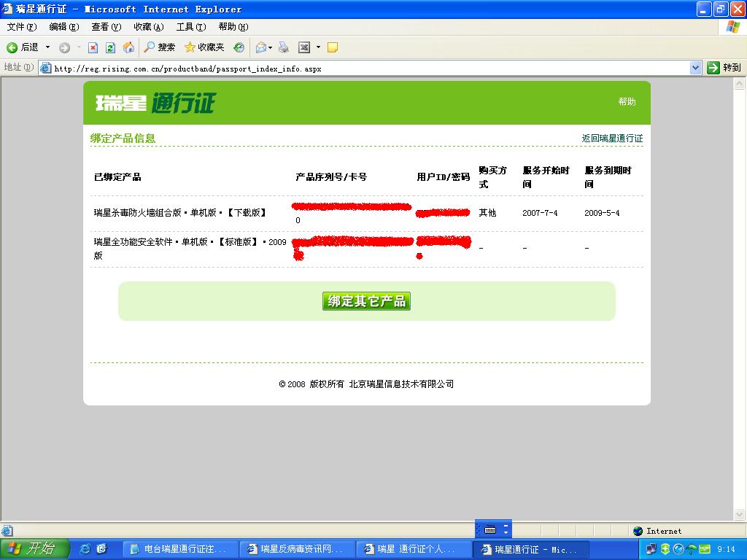Click the page icon in address bar
The width and height of the screenshot is (747, 560).
pyautogui.click(x=46, y=68)
